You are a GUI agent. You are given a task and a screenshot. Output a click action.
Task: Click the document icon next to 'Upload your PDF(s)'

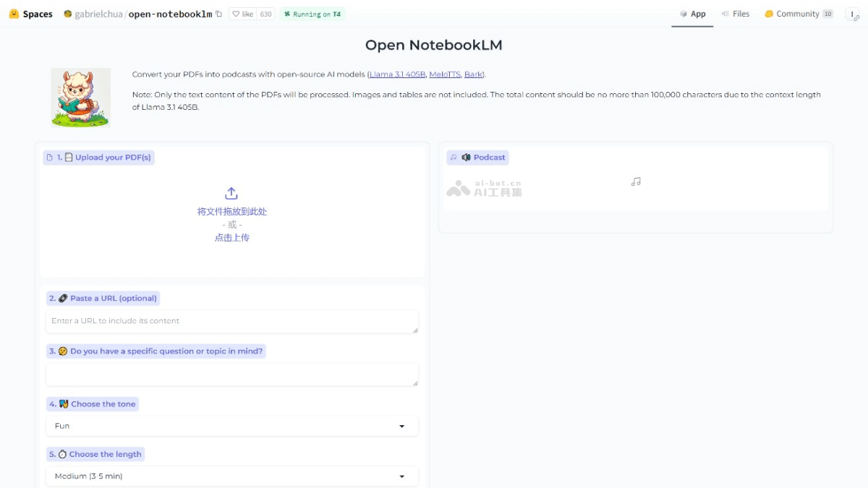(x=67, y=157)
